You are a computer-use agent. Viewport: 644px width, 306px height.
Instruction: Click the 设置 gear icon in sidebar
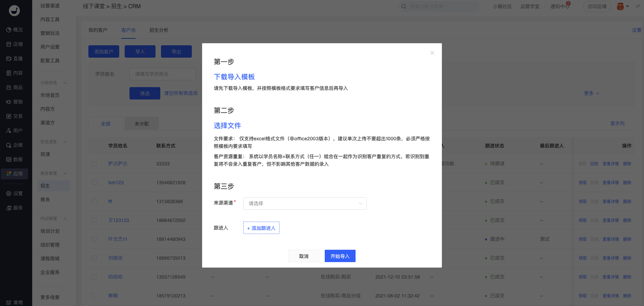[x=9, y=193]
